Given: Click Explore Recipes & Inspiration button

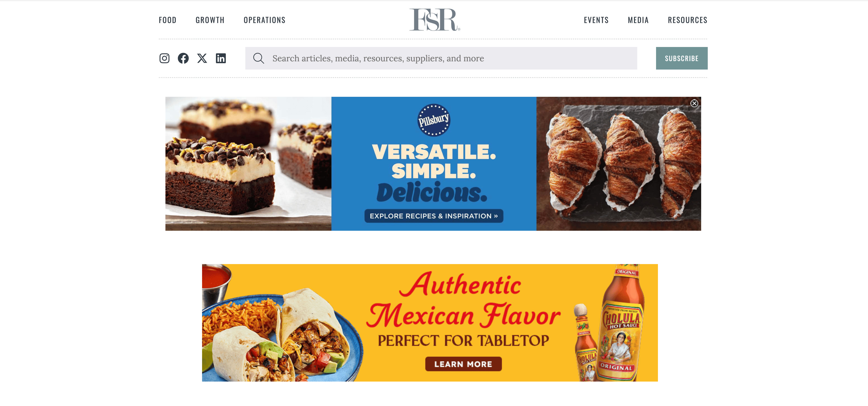Looking at the screenshot, I should pos(434,216).
